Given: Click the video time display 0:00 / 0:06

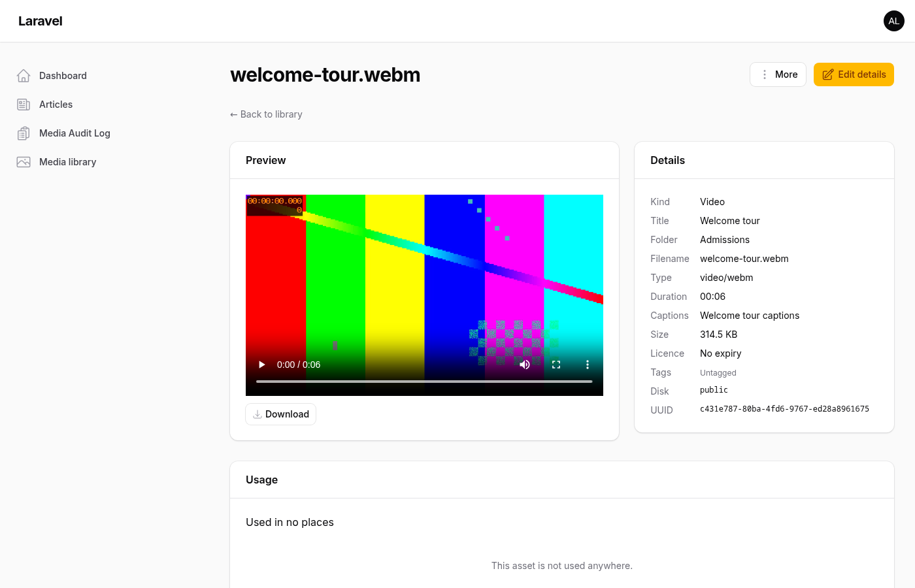Looking at the screenshot, I should pyautogui.click(x=299, y=365).
